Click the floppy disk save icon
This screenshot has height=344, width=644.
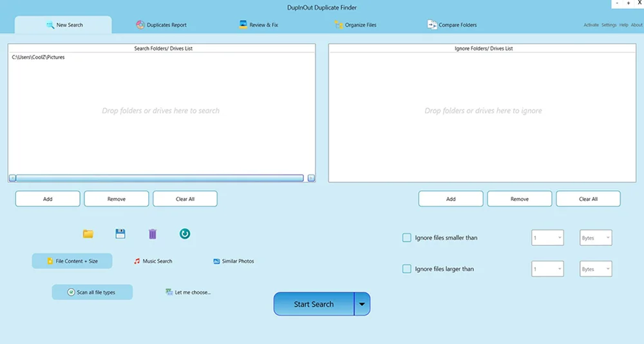(x=120, y=234)
